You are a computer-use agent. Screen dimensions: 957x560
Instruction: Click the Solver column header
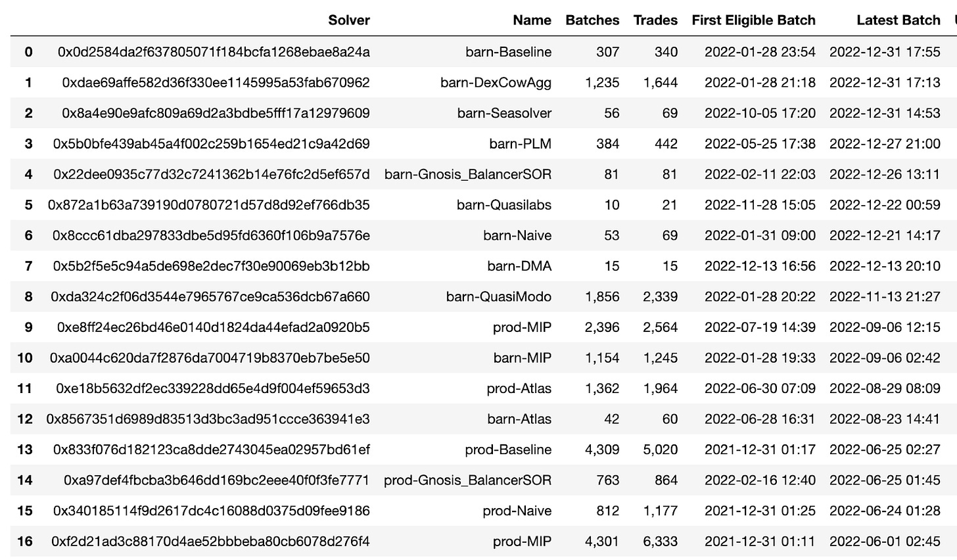[348, 20]
